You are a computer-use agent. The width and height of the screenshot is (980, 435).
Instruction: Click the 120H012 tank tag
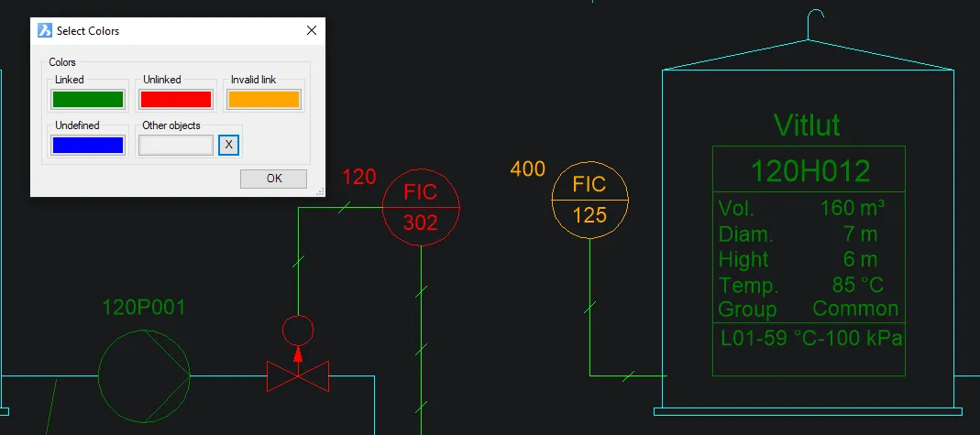810,171
